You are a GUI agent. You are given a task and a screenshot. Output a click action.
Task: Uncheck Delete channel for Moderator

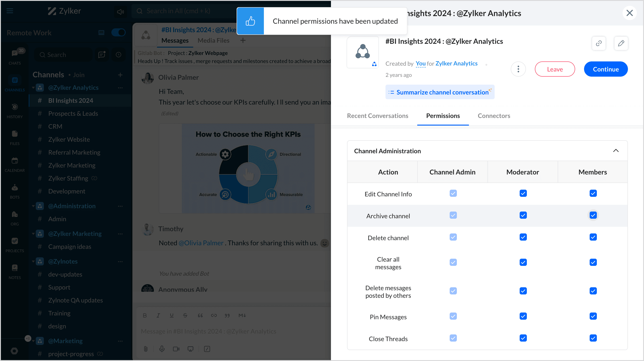[523, 237]
